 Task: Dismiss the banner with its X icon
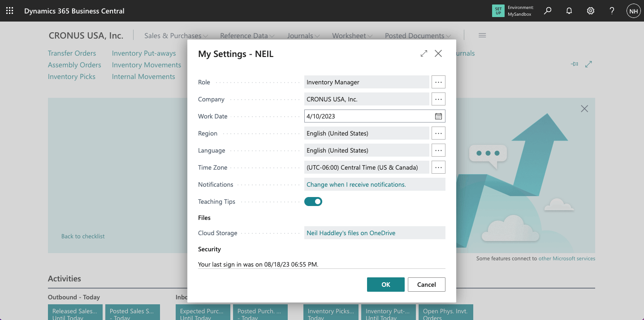tap(584, 109)
